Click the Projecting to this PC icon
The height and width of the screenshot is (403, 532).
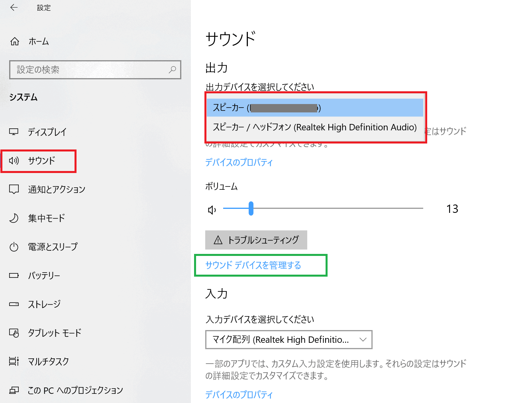click(14, 390)
